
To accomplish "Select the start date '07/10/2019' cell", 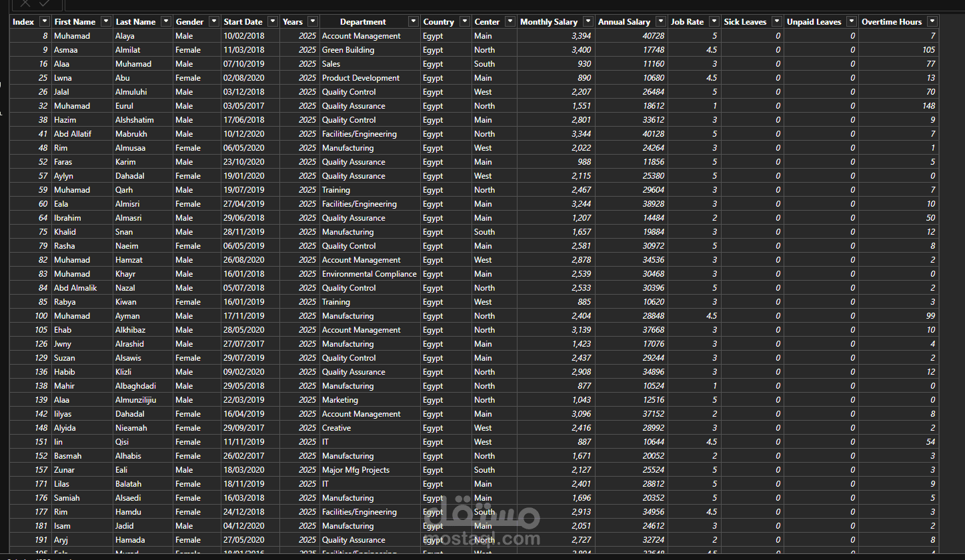I will click(250, 64).
